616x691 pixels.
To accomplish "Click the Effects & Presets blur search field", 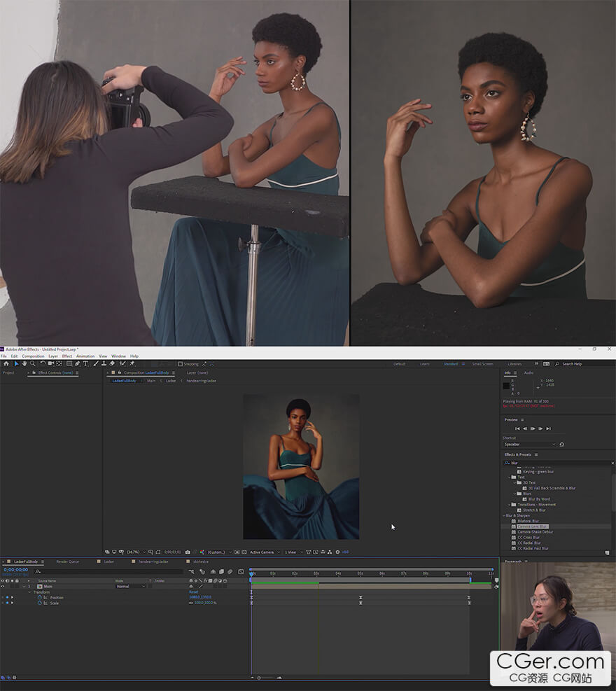I will coord(557,463).
